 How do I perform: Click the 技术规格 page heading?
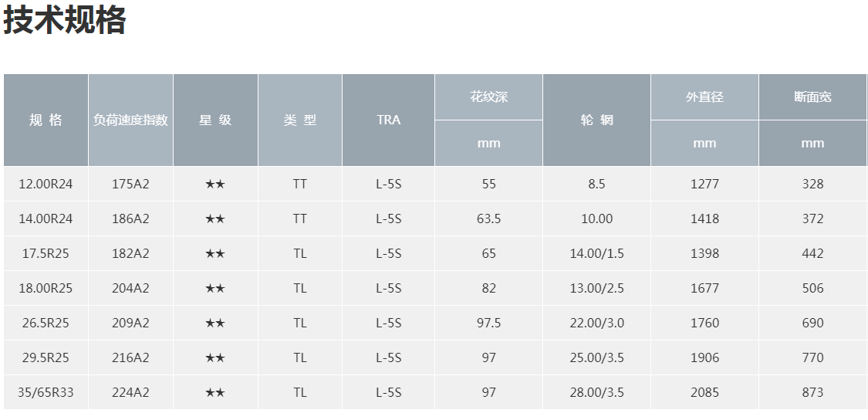65,21
